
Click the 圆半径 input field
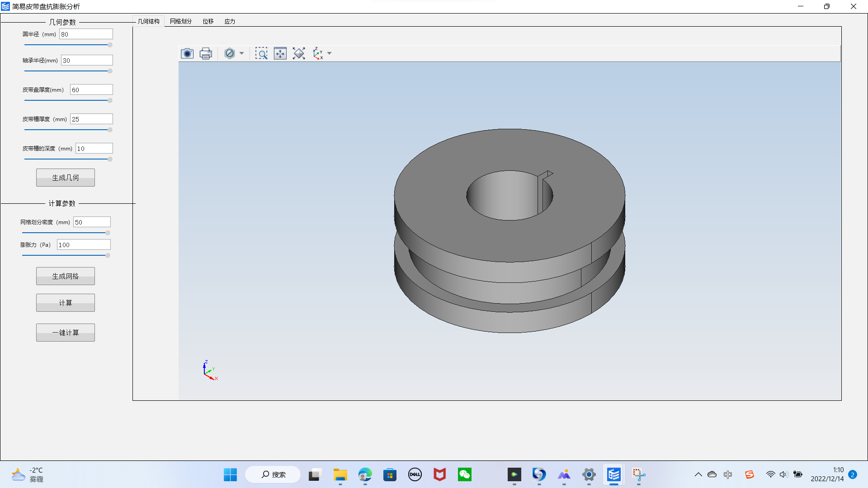pos(86,34)
